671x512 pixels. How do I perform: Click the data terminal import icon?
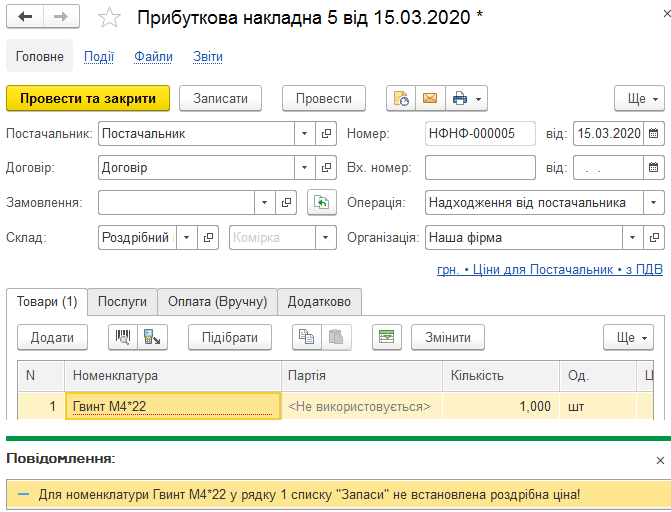152,337
